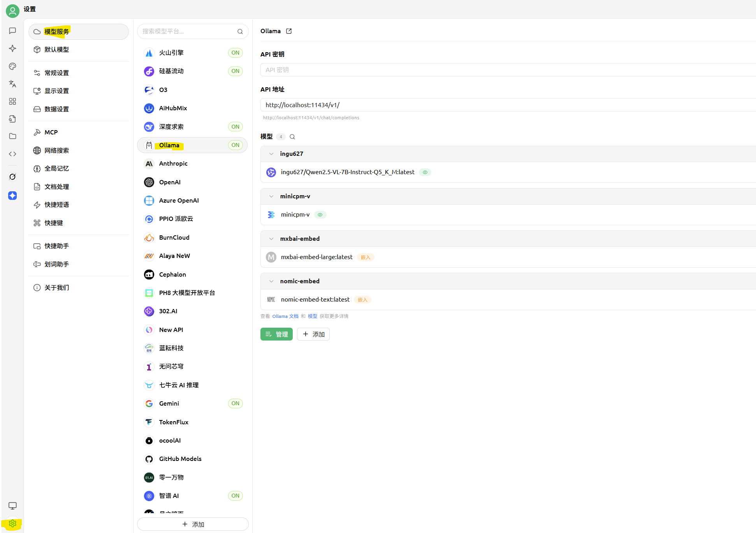Collapse the ingu627 model group
This screenshot has width=756, height=533.
click(x=271, y=154)
